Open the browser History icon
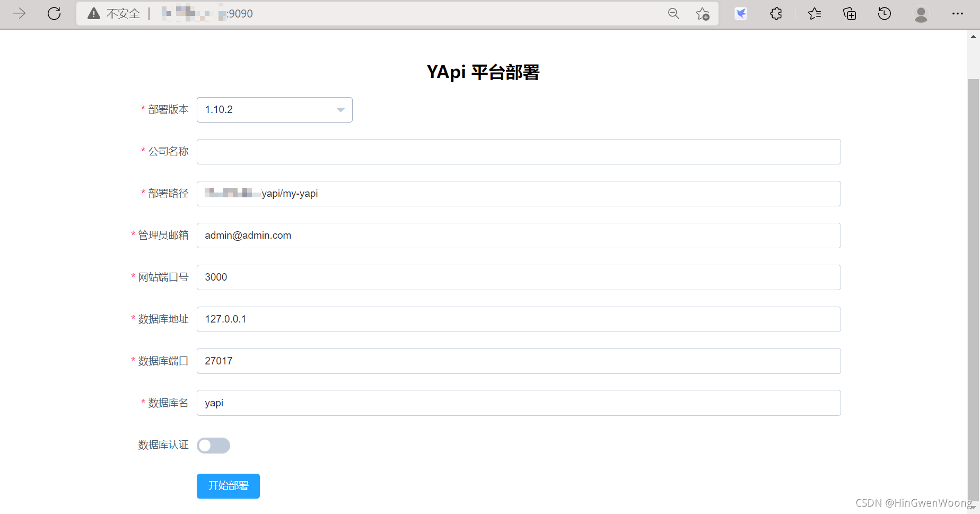 click(x=885, y=14)
